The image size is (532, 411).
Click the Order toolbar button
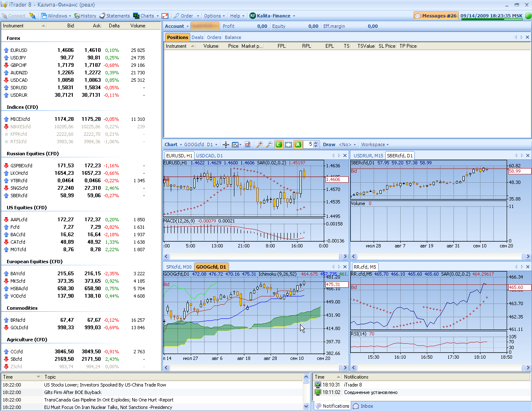coord(184,16)
